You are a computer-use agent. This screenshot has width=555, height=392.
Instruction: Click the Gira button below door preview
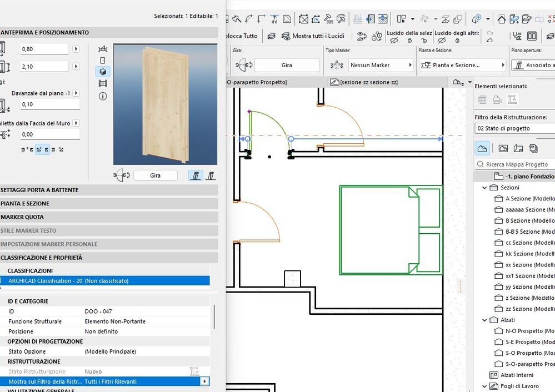coord(155,175)
